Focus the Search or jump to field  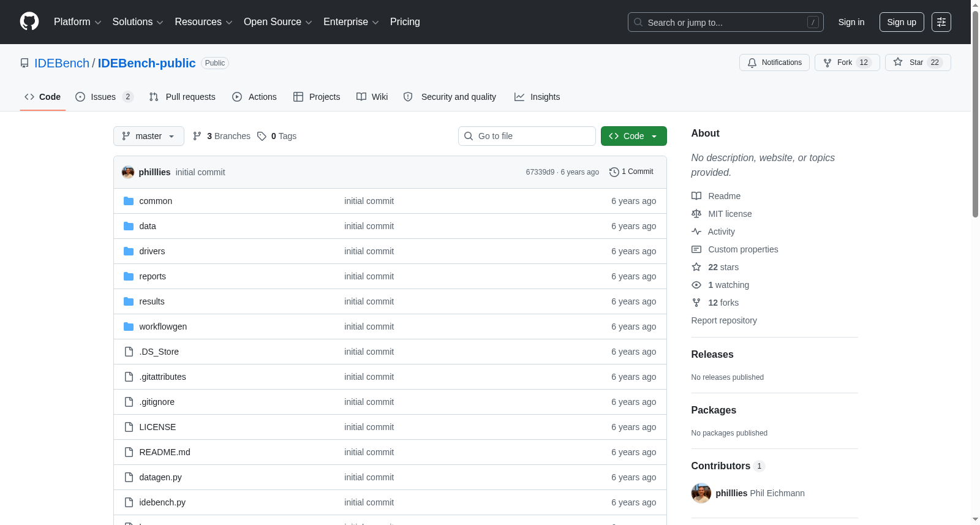pyautogui.click(x=725, y=22)
